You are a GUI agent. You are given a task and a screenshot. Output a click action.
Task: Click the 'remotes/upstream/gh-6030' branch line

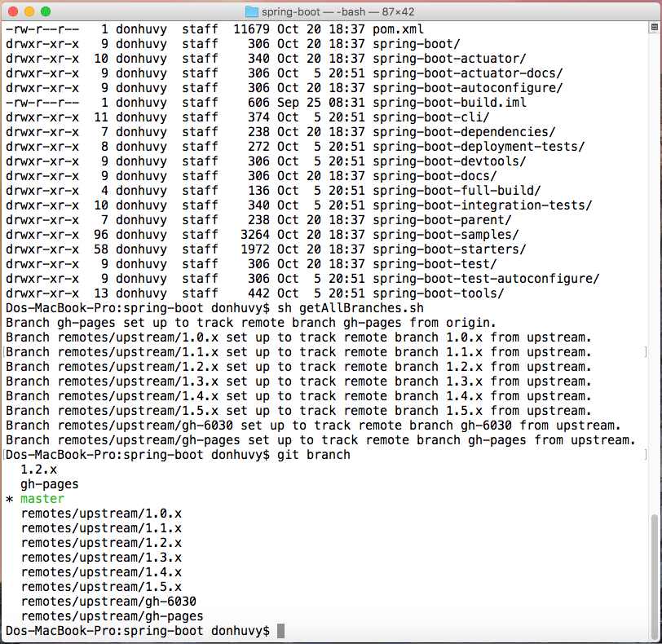pyautogui.click(x=108, y=602)
